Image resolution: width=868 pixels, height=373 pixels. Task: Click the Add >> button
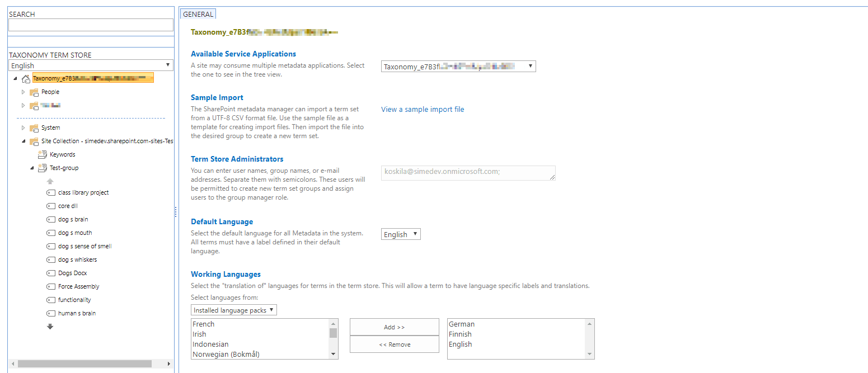click(x=394, y=327)
